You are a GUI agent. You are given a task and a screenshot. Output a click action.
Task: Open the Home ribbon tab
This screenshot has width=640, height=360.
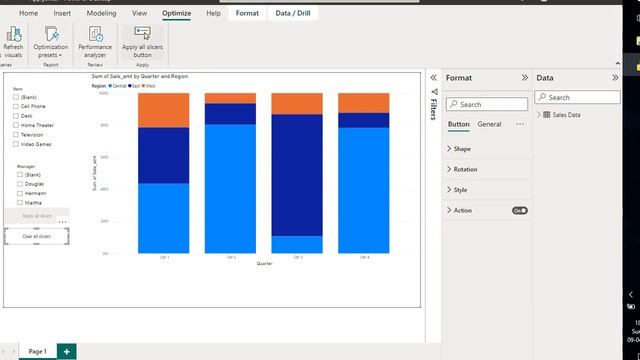click(x=29, y=13)
